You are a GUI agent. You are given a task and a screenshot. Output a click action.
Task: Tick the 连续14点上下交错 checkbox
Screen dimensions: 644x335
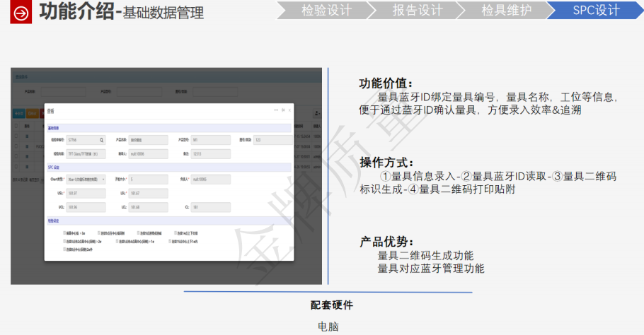[174, 233]
